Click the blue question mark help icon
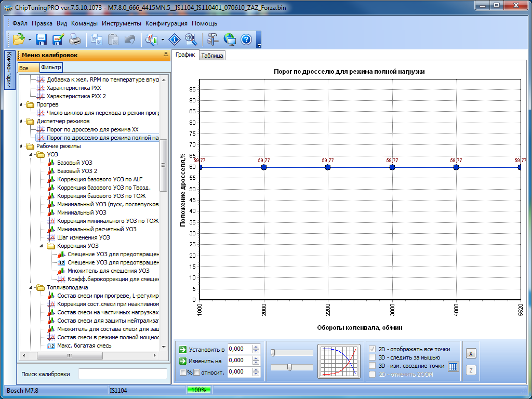This screenshot has height=399, width=532. pos(246,39)
